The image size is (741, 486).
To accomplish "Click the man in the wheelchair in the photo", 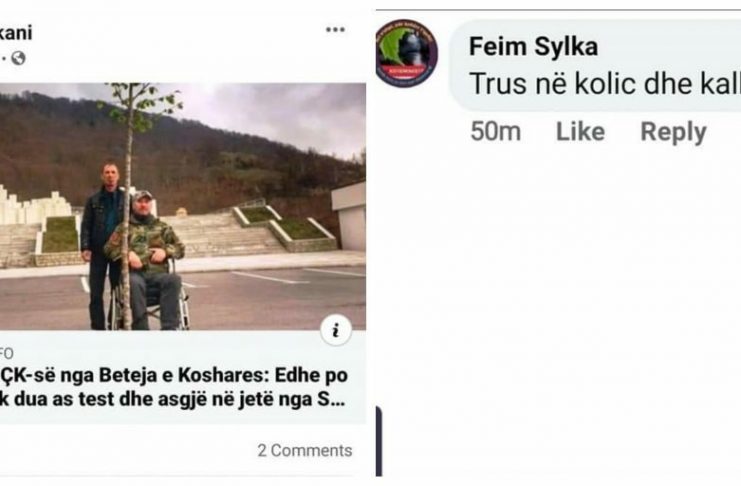I will click(148, 255).
